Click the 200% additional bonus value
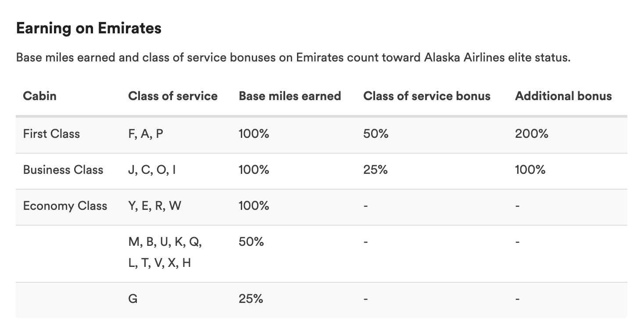Screen dimensions: 644x331 [531, 134]
